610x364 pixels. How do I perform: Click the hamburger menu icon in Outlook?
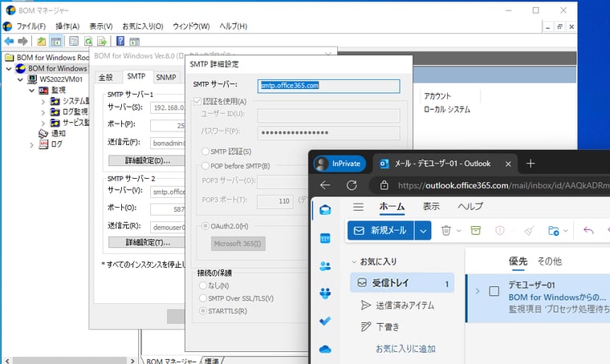coord(358,207)
